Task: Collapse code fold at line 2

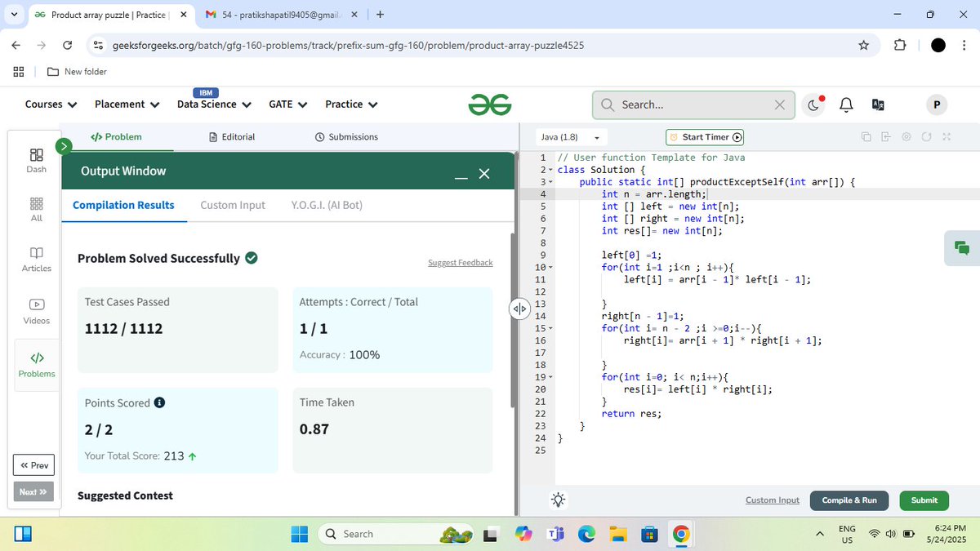Action: (552, 170)
